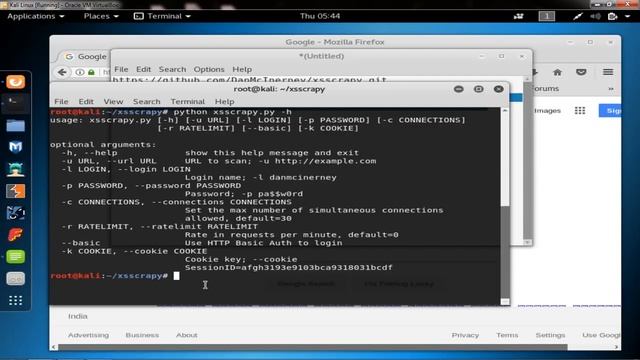Viewport: 640px width, 360px height.
Task: Click the SessionID=afgh3193e9103bca9318031bcdf text
Action: (x=289, y=268)
